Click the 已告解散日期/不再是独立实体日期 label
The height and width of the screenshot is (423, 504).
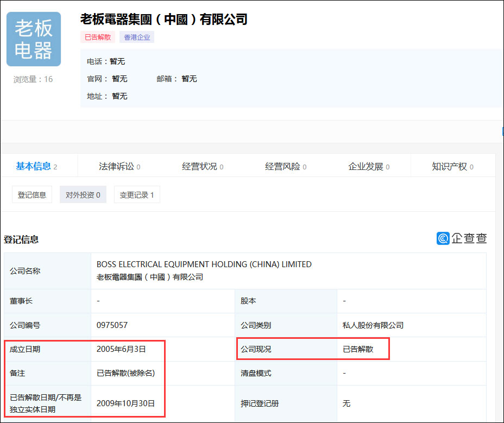click(46, 403)
